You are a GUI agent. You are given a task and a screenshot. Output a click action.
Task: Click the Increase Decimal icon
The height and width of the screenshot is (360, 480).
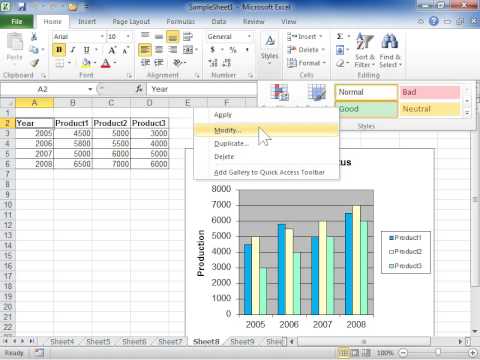tap(213, 63)
